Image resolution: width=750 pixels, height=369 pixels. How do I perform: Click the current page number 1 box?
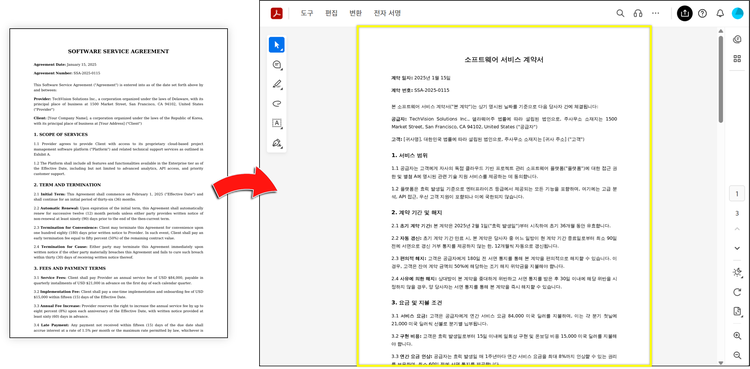coord(737,194)
